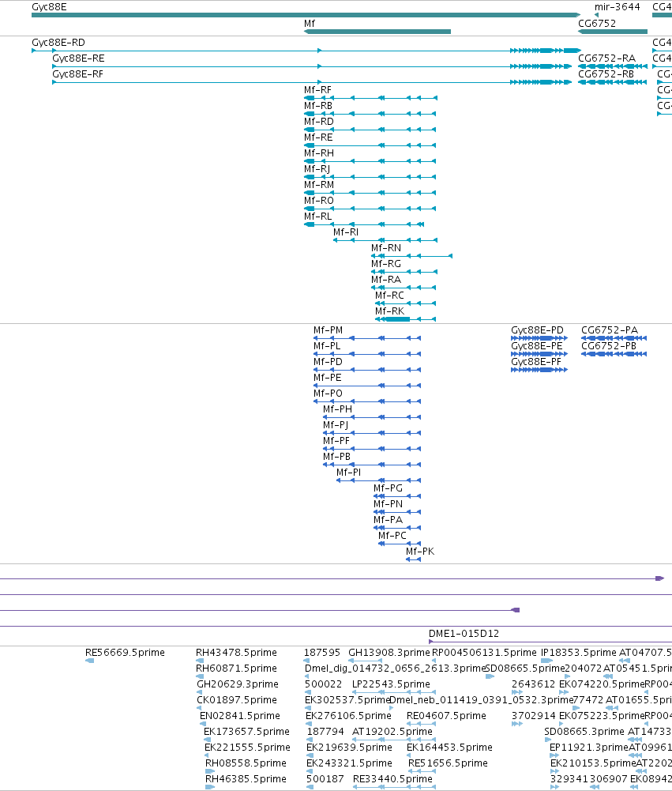Click the RH43478.5prime EST
The image size is (672, 791).
(200, 661)
